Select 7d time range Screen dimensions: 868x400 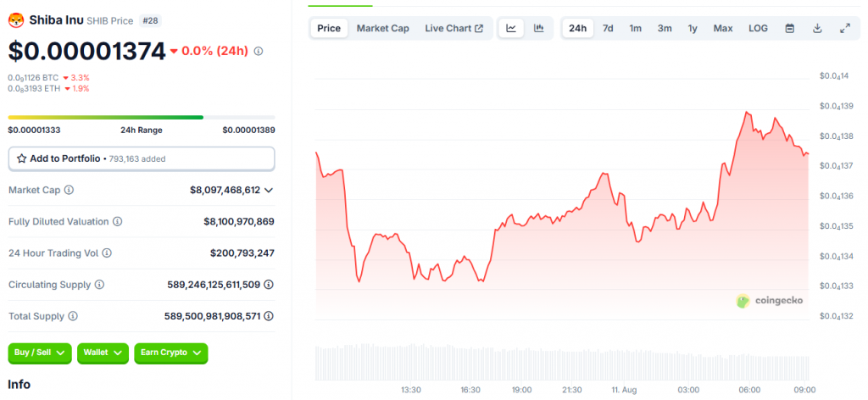point(608,28)
